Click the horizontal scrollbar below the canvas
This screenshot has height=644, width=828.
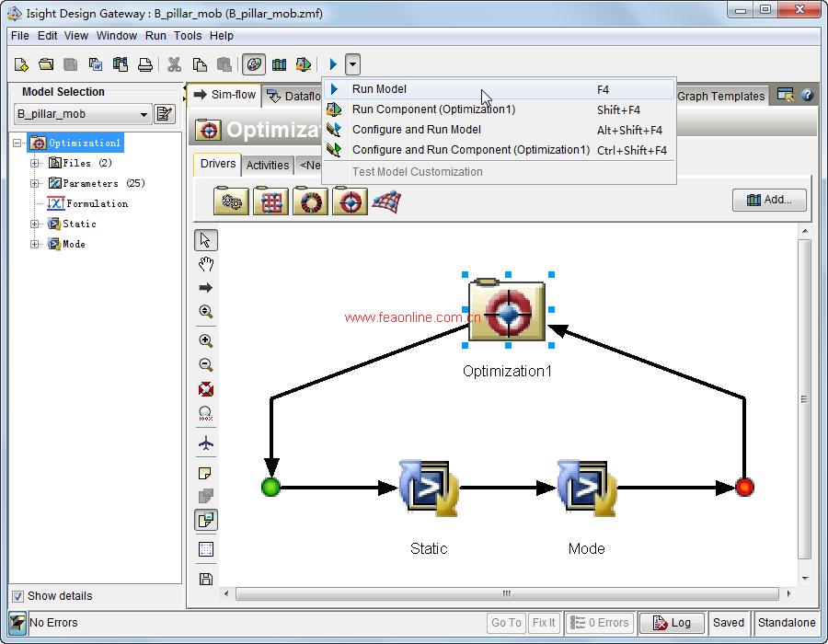coord(504,594)
